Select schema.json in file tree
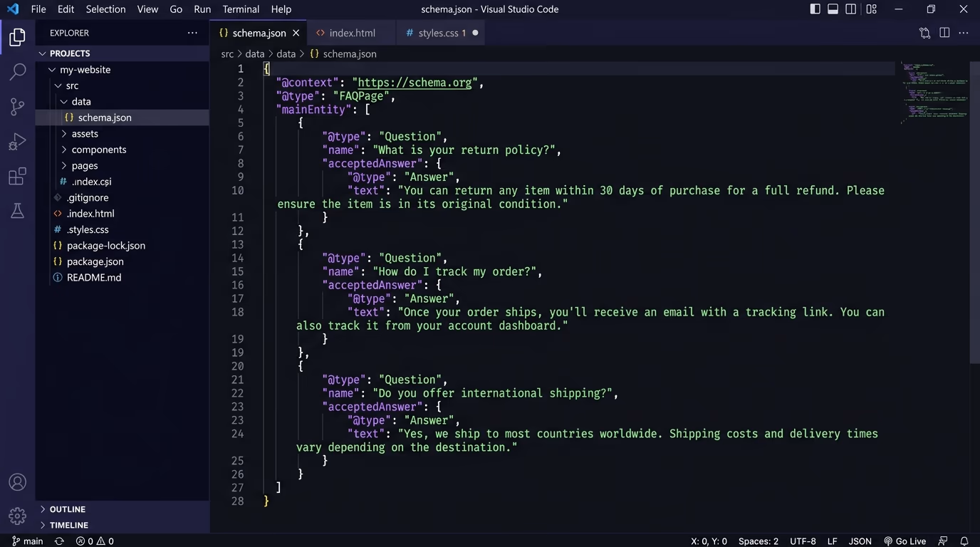 123,118
